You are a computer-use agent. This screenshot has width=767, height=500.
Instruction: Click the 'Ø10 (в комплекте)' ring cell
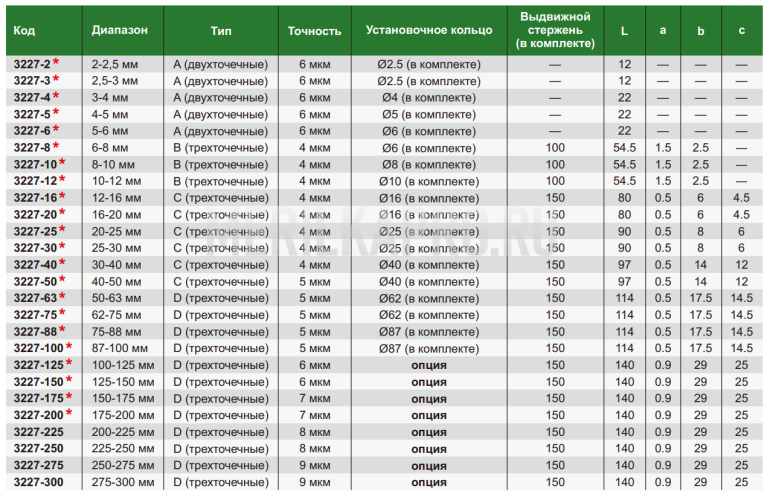pyautogui.click(x=429, y=181)
